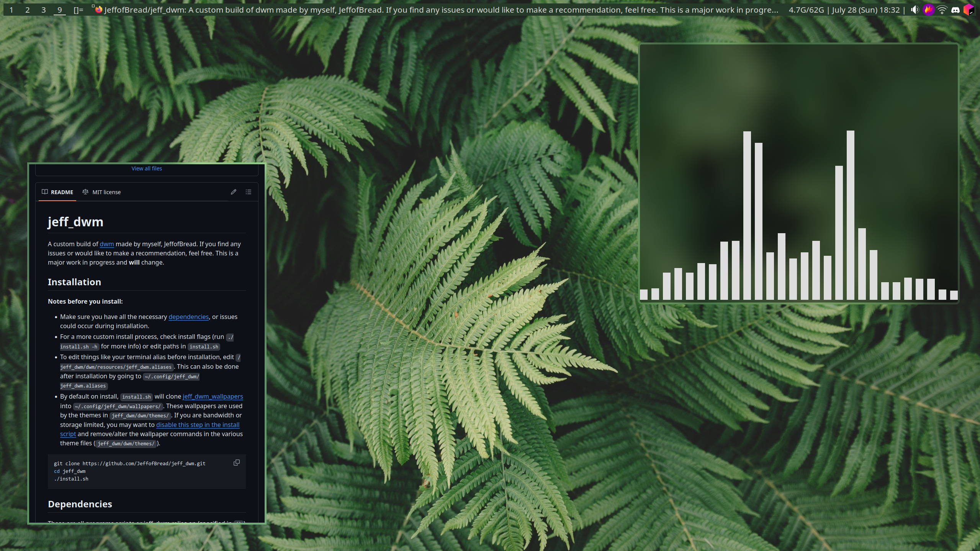Switch to dwm tag 2

coord(28,10)
